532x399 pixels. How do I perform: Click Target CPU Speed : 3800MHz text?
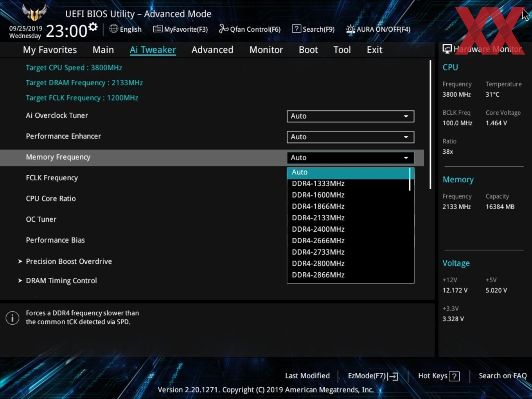[x=74, y=68]
